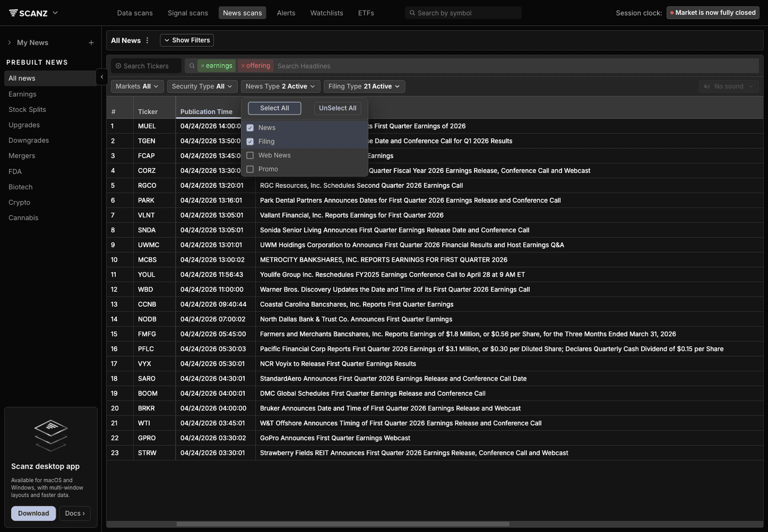Open the Alerts tab
Viewport: 768px width, 532px height.
[286, 13]
